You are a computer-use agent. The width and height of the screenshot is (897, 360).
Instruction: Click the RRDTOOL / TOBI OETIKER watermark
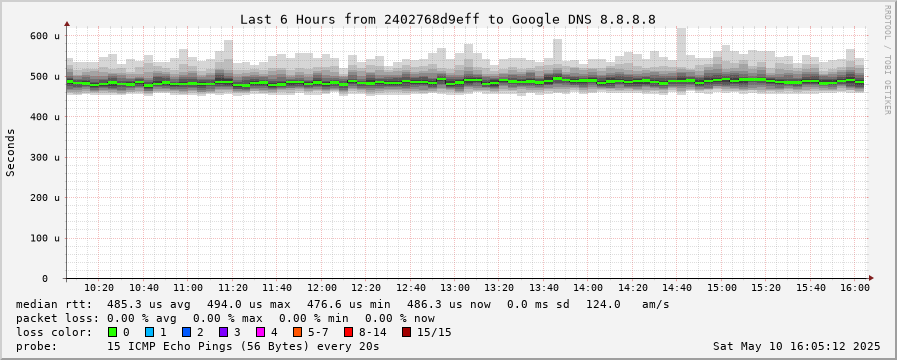click(x=887, y=60)
